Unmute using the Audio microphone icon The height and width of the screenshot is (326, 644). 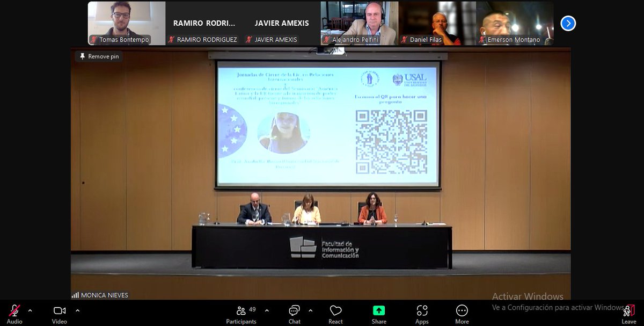14,310
